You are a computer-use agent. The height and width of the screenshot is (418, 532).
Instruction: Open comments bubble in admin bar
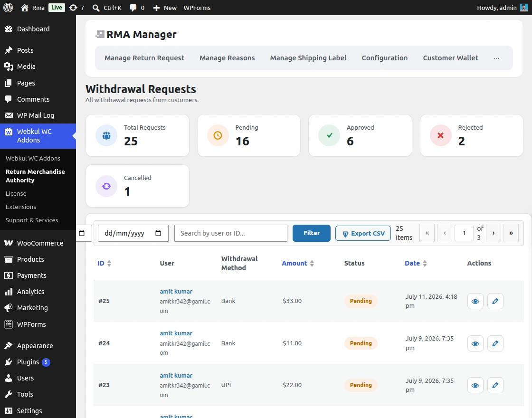[x=133, y=8]
